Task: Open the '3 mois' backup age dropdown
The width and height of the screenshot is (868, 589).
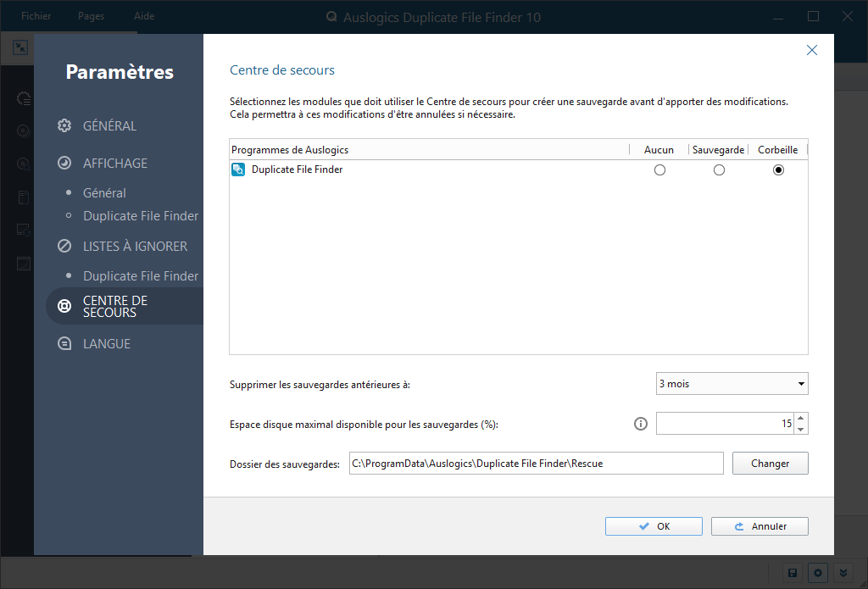Action: pos(732,384)
